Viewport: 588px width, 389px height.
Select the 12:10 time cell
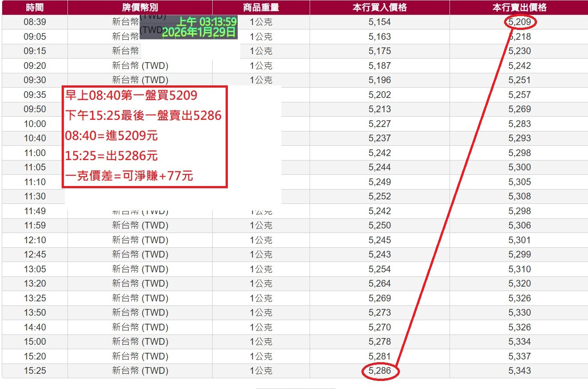click(x=35, y=240)
